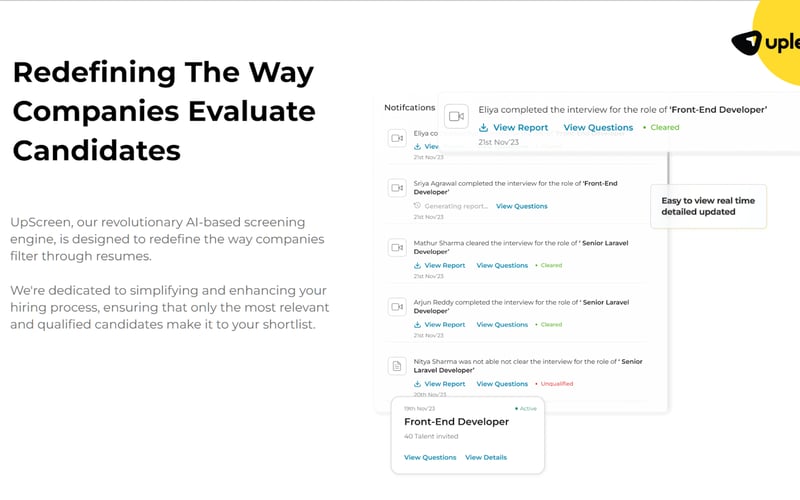The height and width of the screenshot is (500, 800).
Task: Click the Generating report clock icon
Action: click(x=417, y=206)
